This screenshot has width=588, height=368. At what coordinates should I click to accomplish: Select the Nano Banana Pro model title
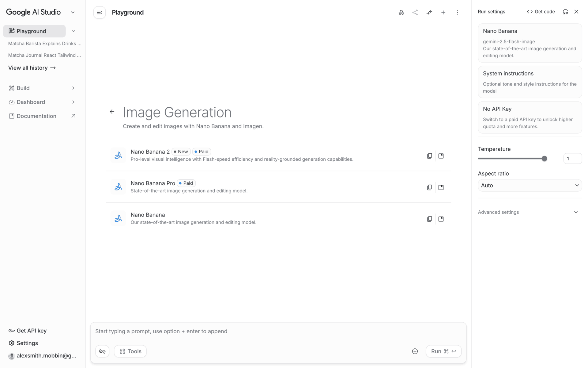153,183
